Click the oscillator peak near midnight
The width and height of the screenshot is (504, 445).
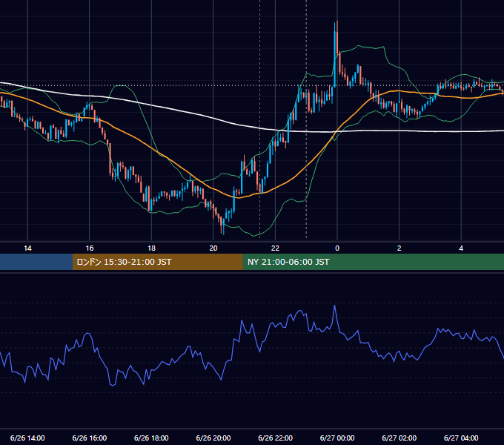tap(335, 306)
